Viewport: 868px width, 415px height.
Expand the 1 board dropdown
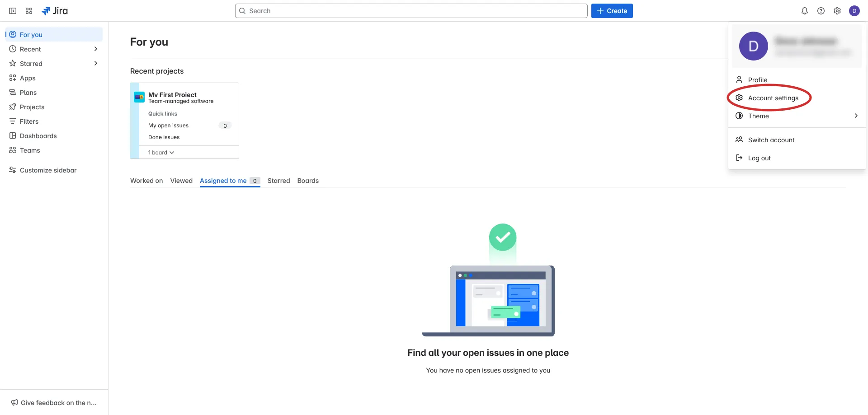[161, 153]
